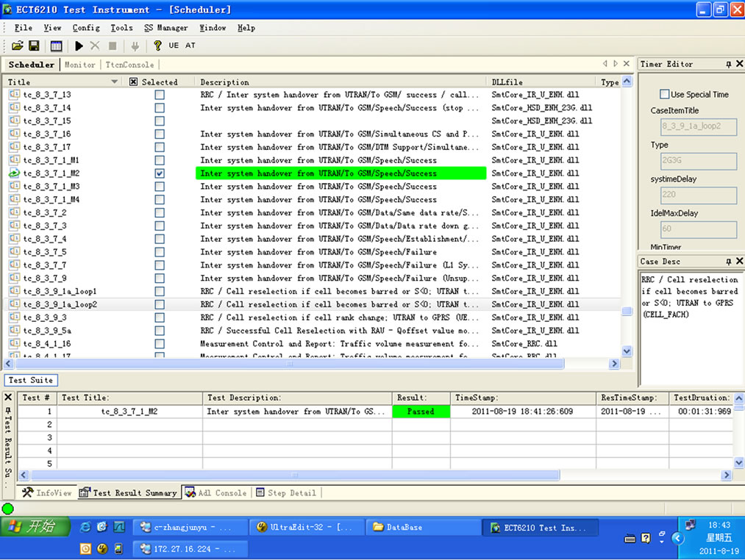
Task: Open the Title column dropdown arrow
Action: click(x=115, y=82)
